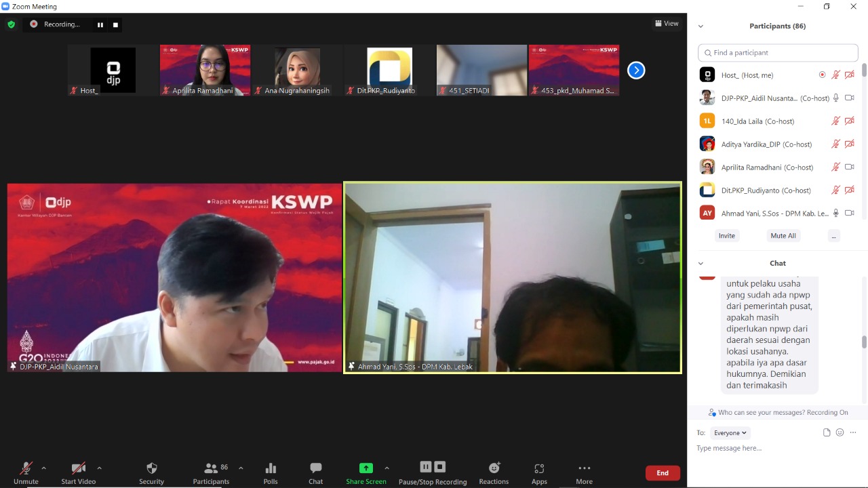
Task: Pause the recording in top bar
Action: coord(100,24)
